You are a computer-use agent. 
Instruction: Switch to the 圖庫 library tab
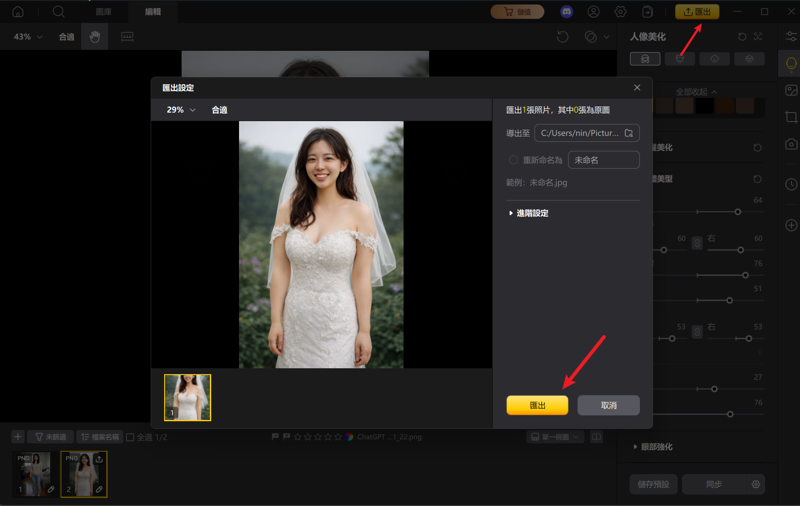104,11
